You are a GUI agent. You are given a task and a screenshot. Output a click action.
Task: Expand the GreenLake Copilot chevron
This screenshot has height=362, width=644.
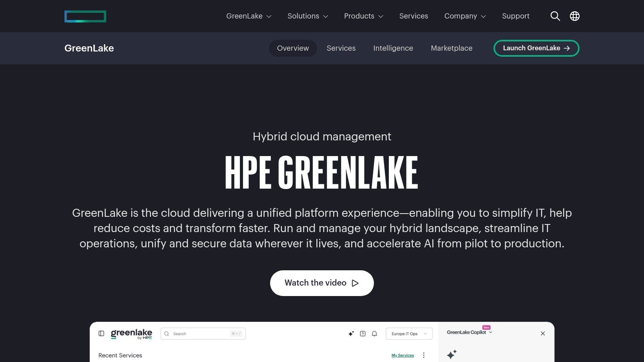tap(491, 333)
